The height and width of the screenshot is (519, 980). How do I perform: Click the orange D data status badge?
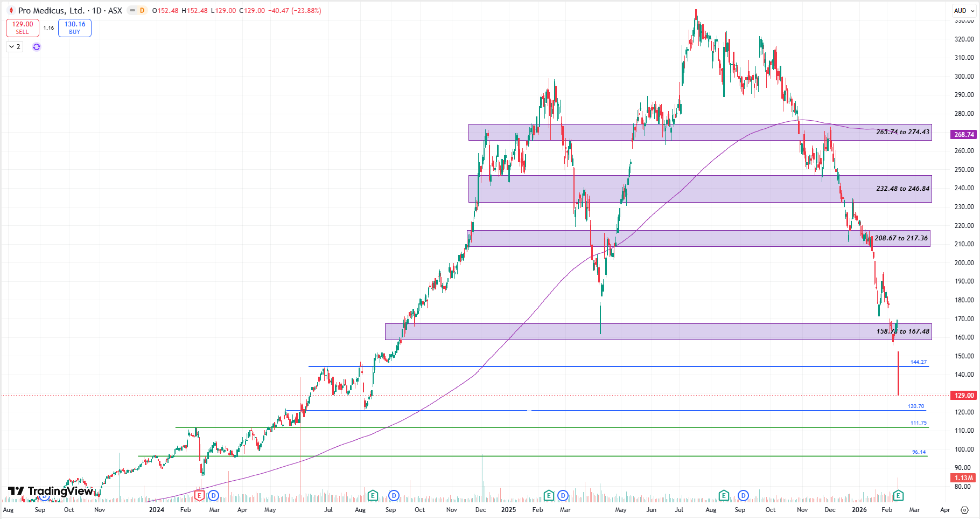click(x=142, y=10)
